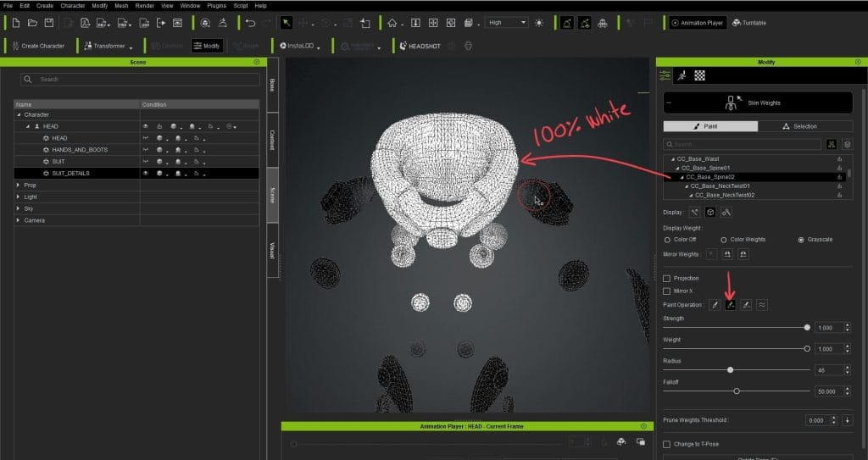The image size is (868, 460).
Task: Click the Home view icon
Action: point(392,23)
